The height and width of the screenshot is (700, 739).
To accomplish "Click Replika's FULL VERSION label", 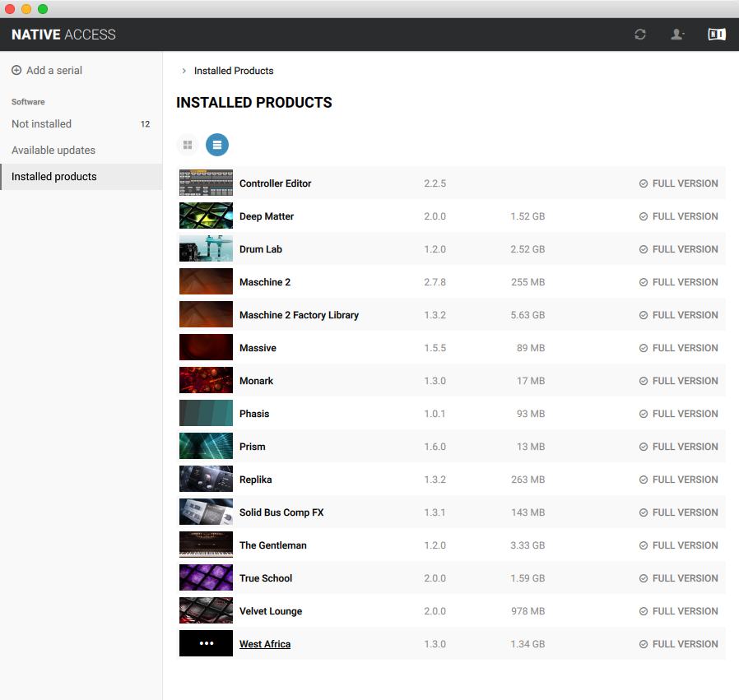I will 686,480.
